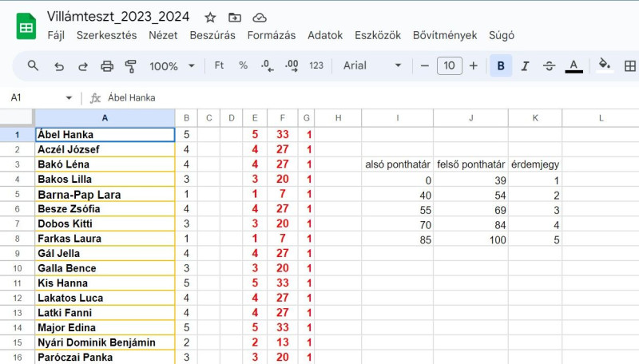Open the fill color picker
This screenshot has height=364, width=639.
coord(604,65)
